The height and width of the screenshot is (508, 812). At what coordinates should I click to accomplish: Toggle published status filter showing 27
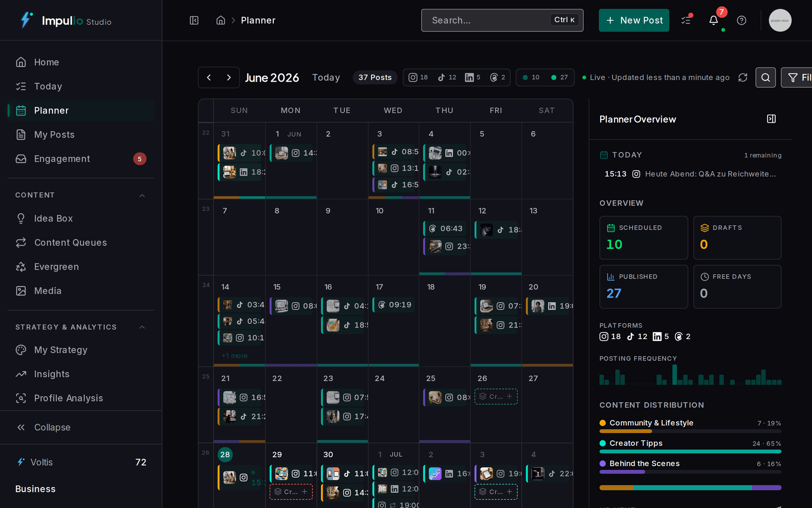(x=559, y=77)
